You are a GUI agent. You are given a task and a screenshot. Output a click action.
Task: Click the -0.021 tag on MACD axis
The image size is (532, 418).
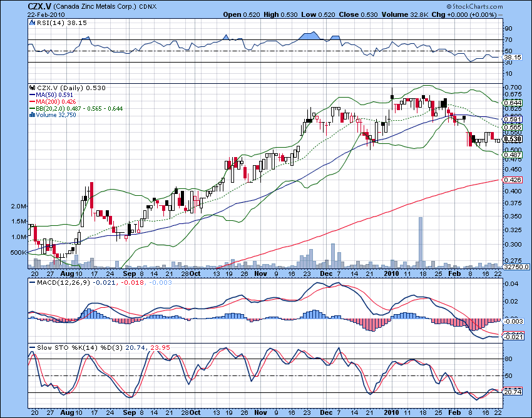(514, 337)
